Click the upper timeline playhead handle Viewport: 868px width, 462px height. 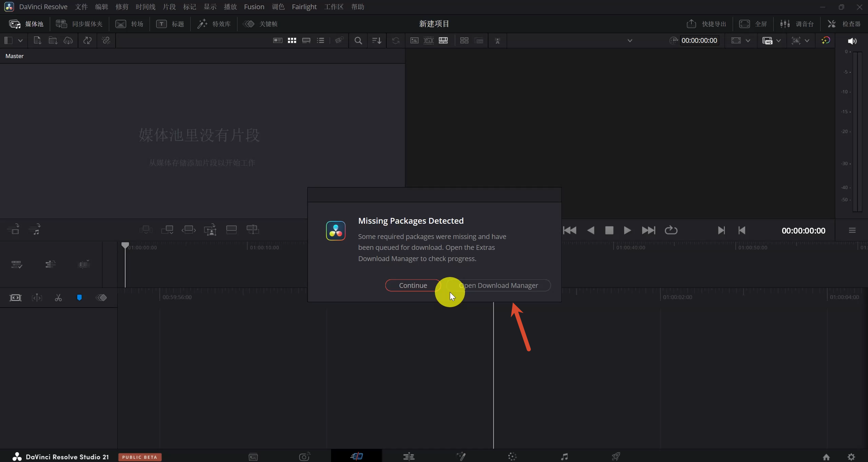(125, 245)
